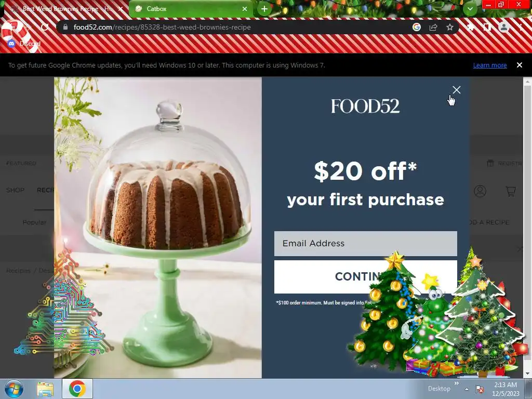Screen dimensions: 532x399
Task: Open the Learn more link
Action: pyautogui.click(x=489, y=65)
